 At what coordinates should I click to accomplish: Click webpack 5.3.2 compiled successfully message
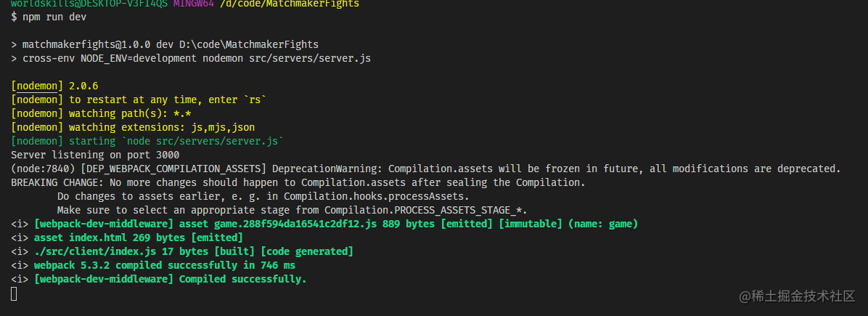[x=165, y=266]
